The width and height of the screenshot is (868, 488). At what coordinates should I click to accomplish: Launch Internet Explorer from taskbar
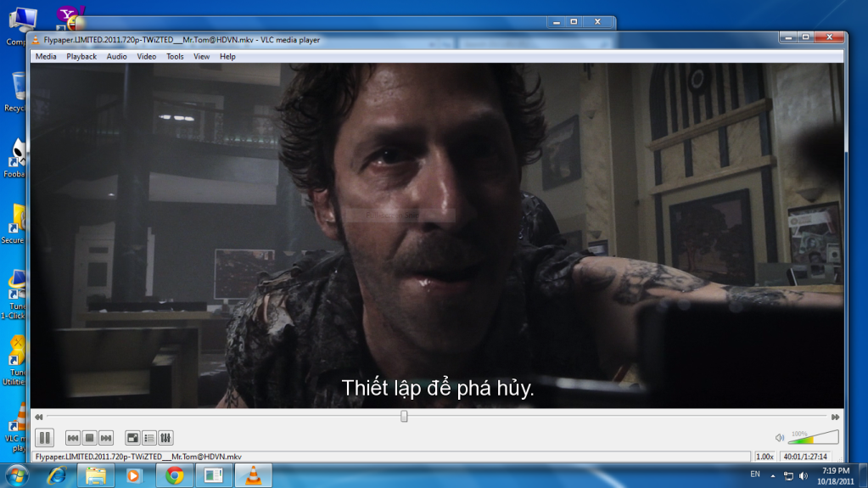pyautogui.click(x=57, y=475)
